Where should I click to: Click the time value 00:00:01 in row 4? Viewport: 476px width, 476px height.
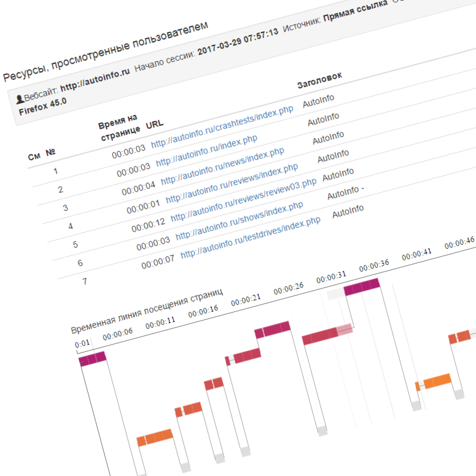coord(143,207)
